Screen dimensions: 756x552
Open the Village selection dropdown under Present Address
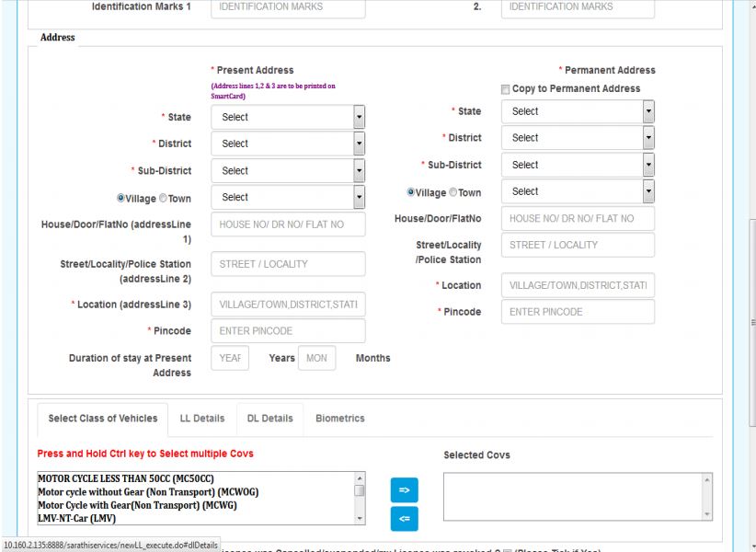point(286,195)
